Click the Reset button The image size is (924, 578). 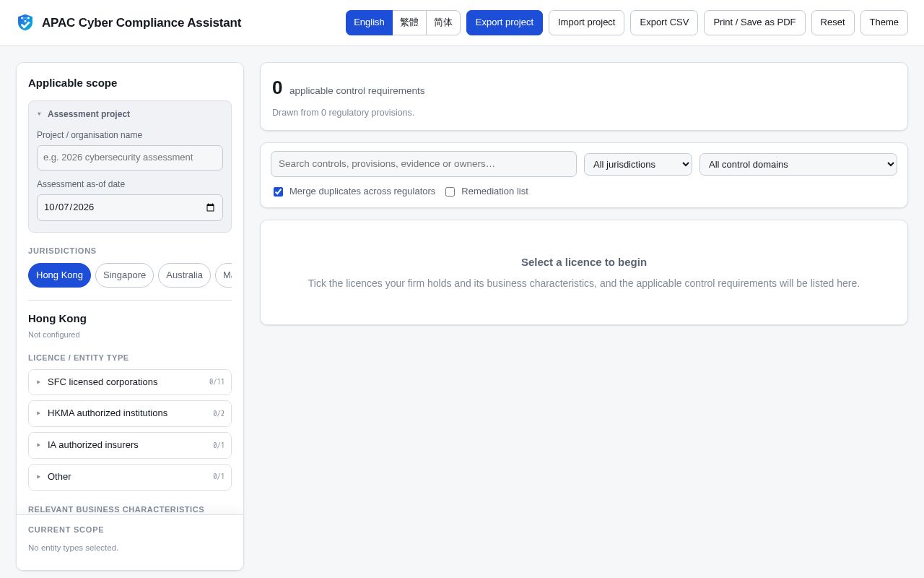(832, 22)
